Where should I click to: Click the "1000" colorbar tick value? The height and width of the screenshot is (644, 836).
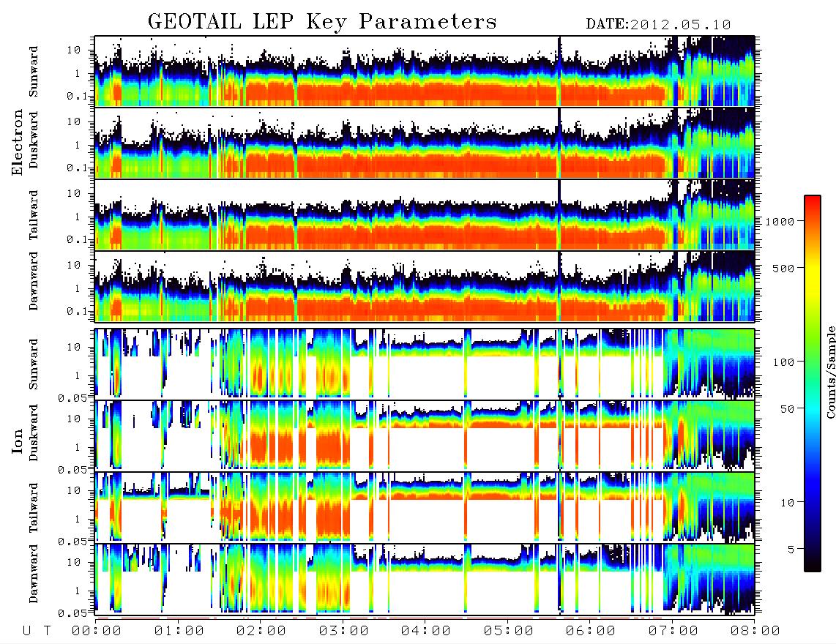[x=780, y=222]
